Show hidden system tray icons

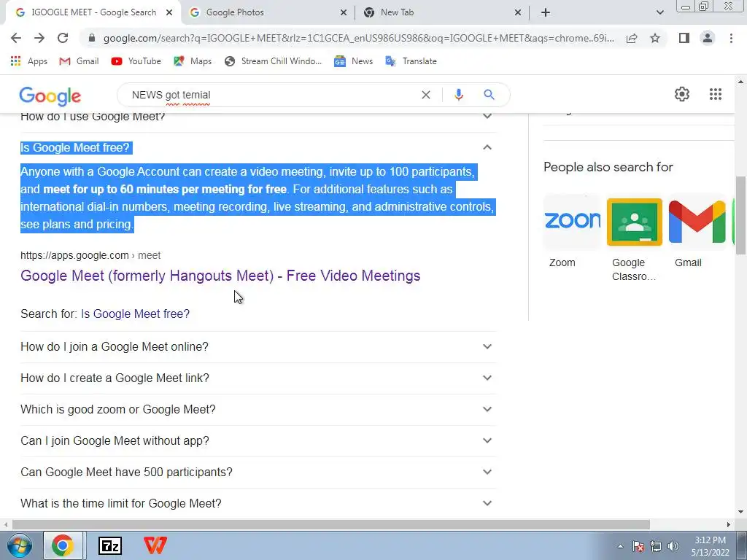tap(620, 546)
